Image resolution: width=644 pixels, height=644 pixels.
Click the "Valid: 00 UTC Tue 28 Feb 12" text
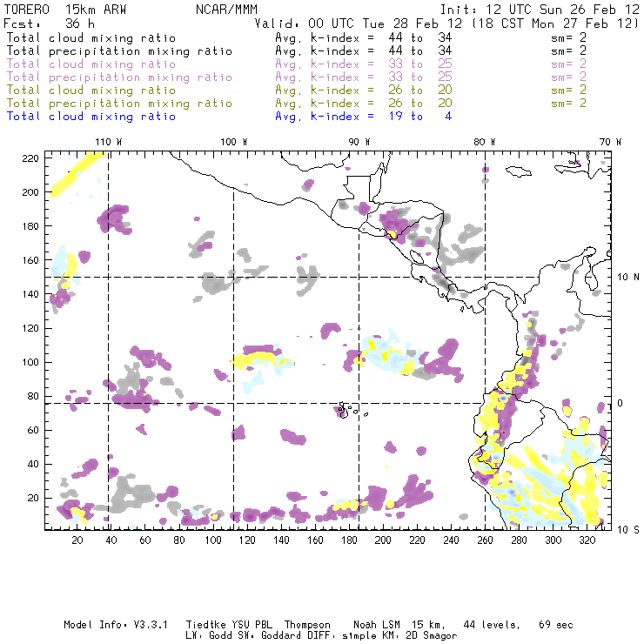click(359, 23)
